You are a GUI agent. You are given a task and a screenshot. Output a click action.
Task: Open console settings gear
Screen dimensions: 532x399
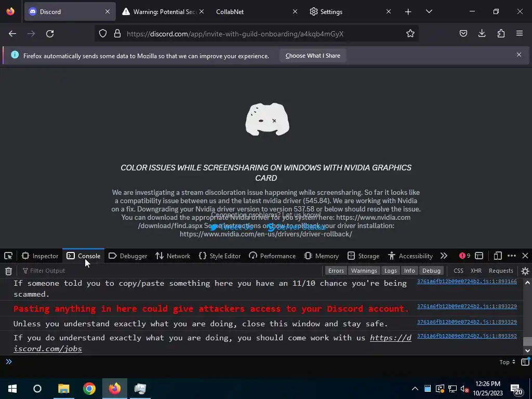click(525, 271)
